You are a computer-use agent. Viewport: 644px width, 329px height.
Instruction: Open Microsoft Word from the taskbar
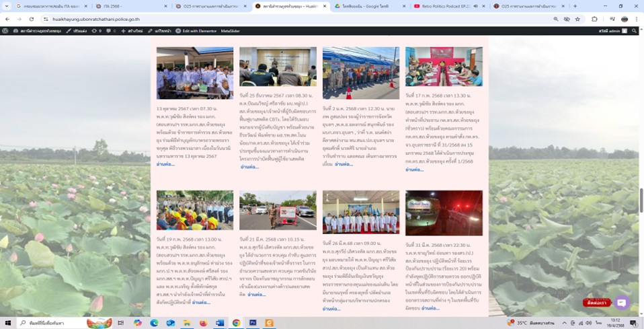[x=220, y=323]
